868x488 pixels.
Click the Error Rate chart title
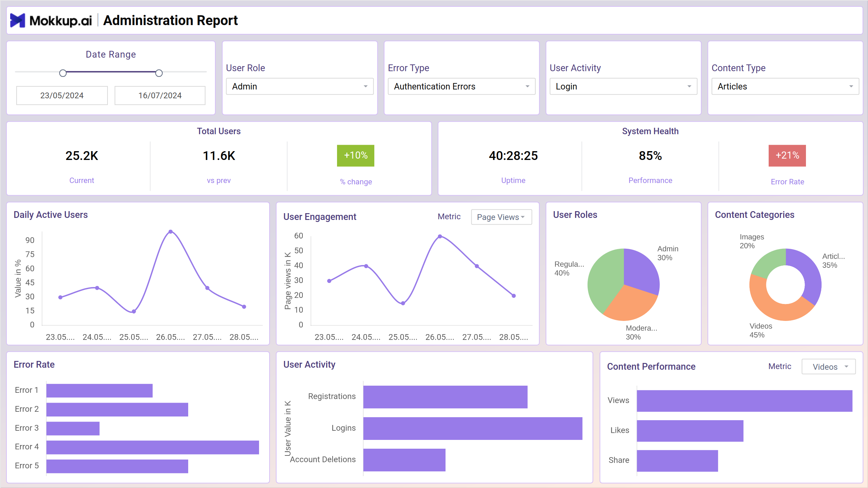pyautogui.click(x=34, y=365)
